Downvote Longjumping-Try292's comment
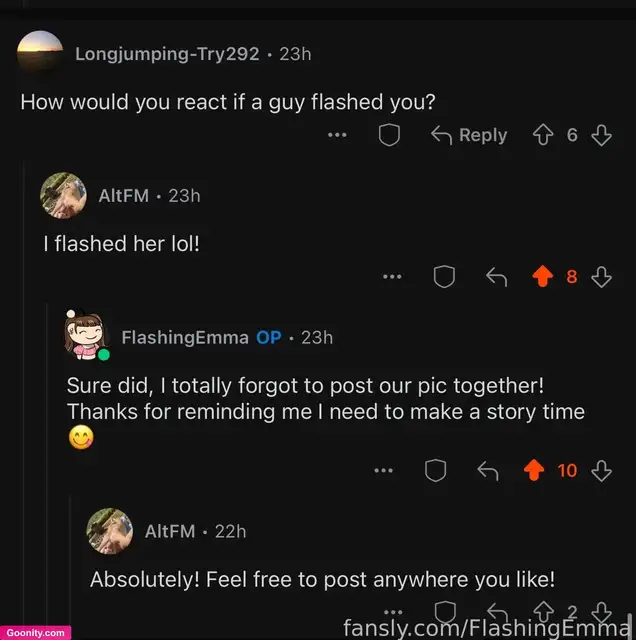Image resolution: width=636 pixels, height=640 pixels. (602, 135)
